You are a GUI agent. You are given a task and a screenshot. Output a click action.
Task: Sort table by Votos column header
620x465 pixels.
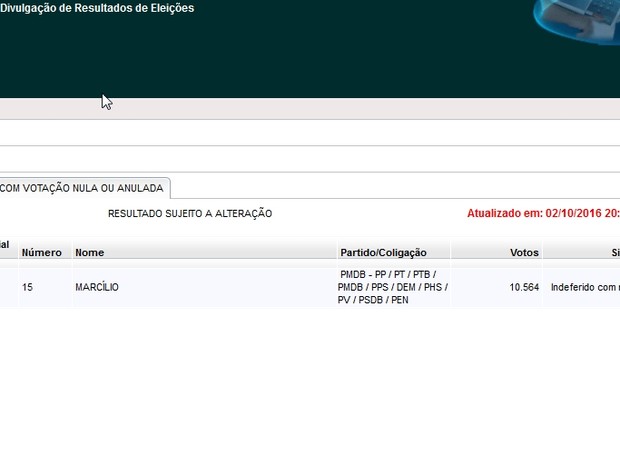click(x=524, y=252)
